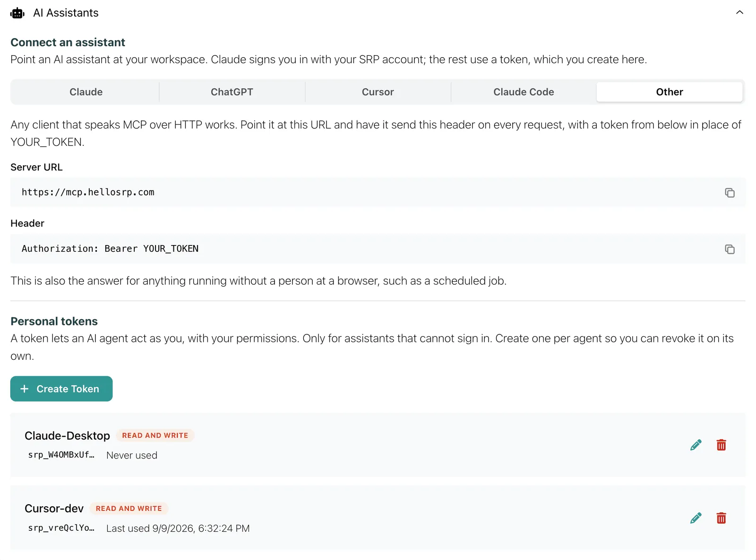Switch to the Claude tab
756x560 pixels.
tap(86, 92)
